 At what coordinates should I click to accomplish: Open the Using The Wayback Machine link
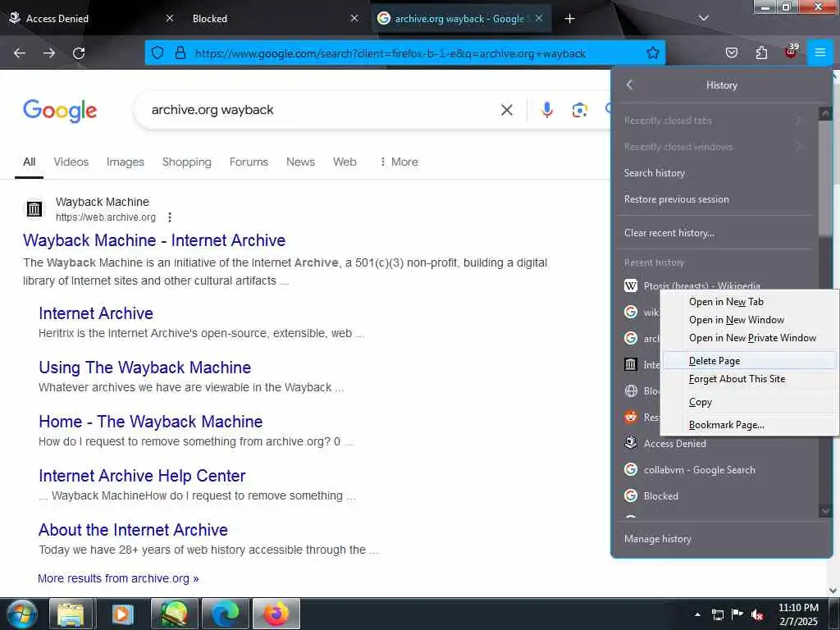[144, 367]
